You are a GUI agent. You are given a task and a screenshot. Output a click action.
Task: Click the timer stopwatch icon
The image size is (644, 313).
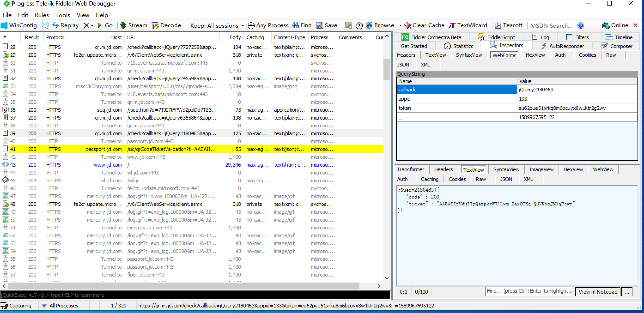tap(359, 25)
